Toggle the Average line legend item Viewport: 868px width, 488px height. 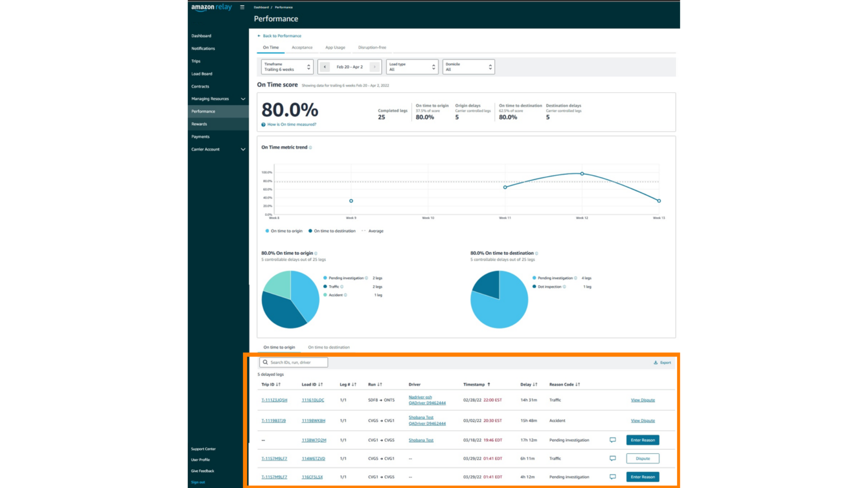373,231
